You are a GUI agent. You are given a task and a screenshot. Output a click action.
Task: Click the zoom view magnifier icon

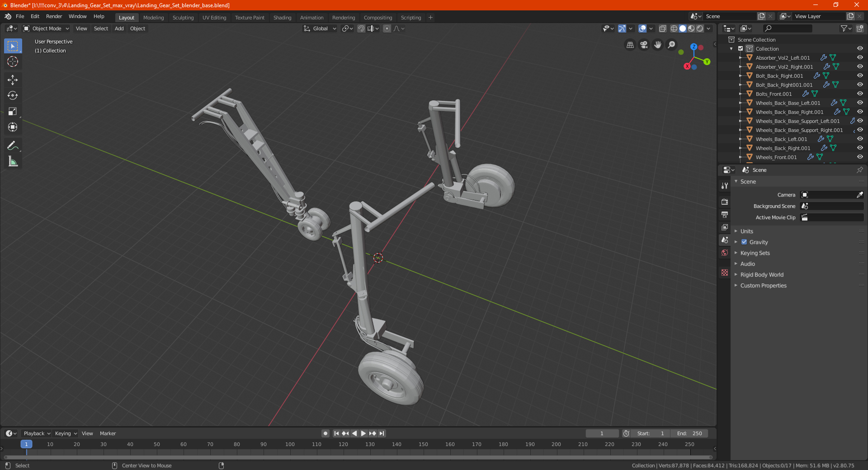pyautogui.click(x=672, y=45)
